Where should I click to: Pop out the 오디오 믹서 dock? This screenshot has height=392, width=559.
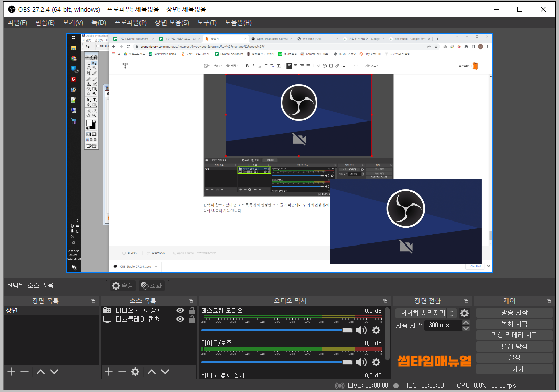pyautogui.click(x=385, y=301)
